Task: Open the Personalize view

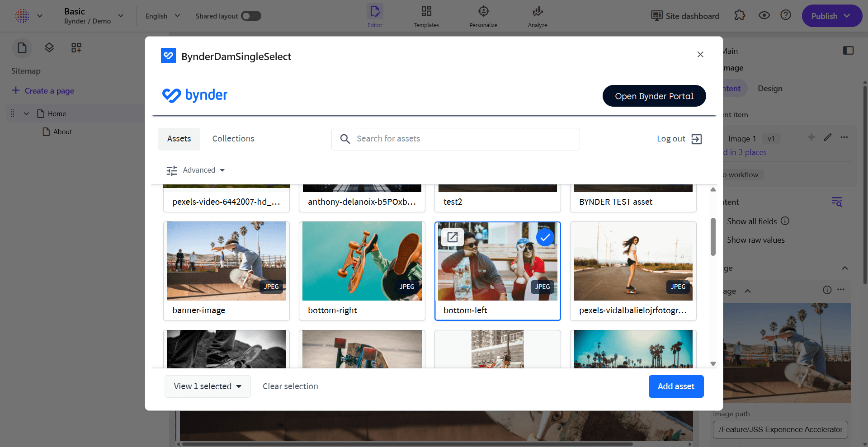Action: (x=483, y=16)
